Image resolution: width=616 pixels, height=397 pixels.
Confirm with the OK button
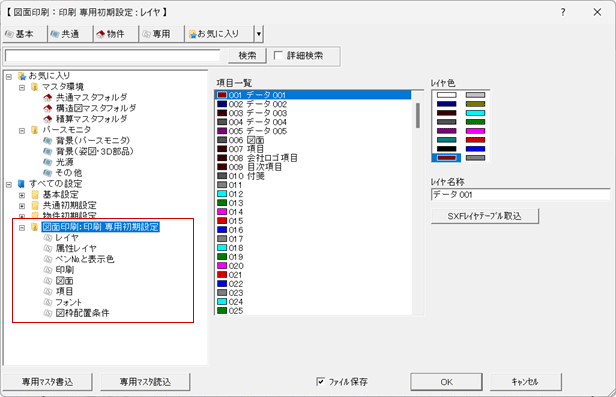[446, 382]
